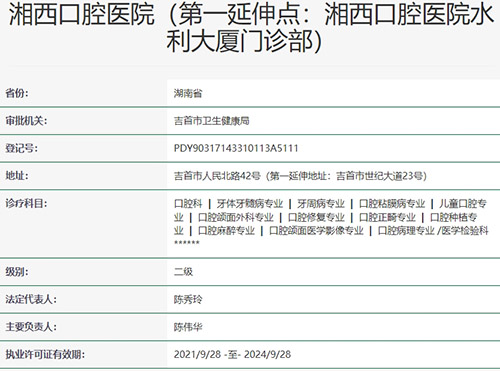Click the hospital title 湘西口腔医院 heading
The width and height of the screenshot is (500, 371).
[250, 27]
